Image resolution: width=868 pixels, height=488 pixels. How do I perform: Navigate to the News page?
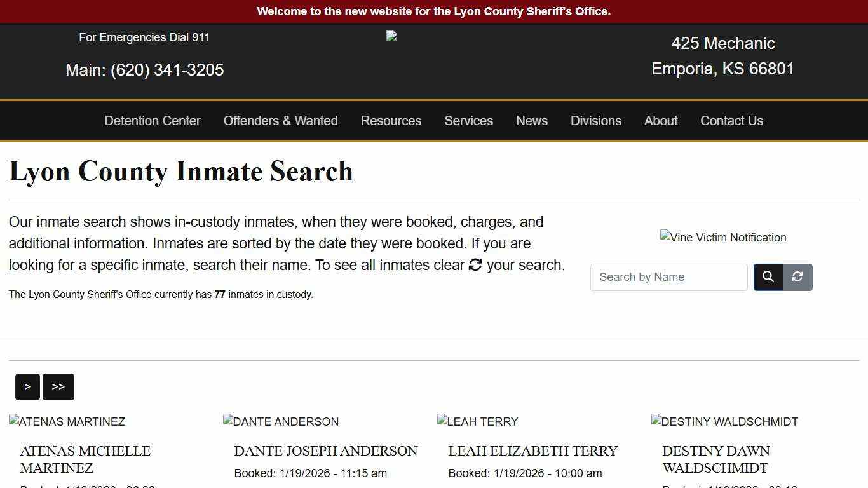531,121
